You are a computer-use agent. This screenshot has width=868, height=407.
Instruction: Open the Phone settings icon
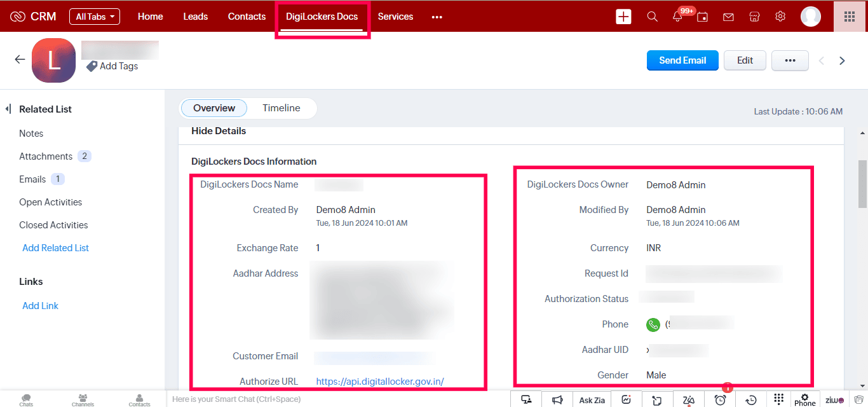coord(804,399)
